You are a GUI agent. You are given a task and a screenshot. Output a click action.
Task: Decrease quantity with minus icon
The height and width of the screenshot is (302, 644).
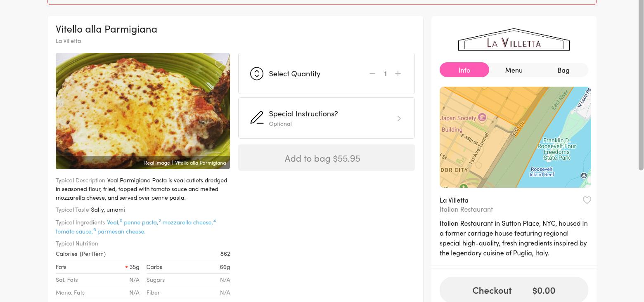372,73
